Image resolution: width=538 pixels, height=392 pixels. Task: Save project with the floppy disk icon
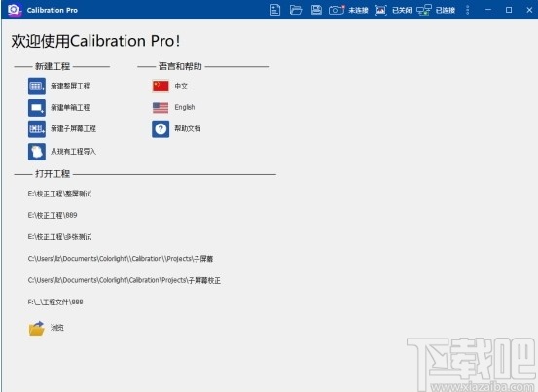click(x=316, y=10)
